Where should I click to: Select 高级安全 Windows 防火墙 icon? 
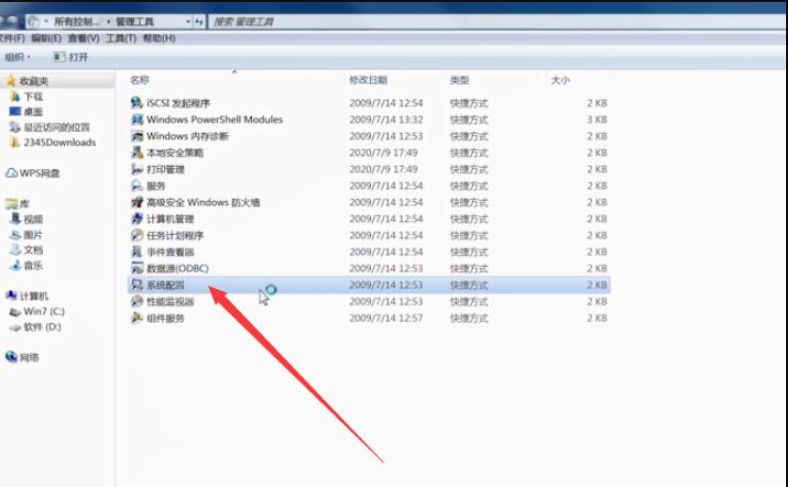coord(138,202)
